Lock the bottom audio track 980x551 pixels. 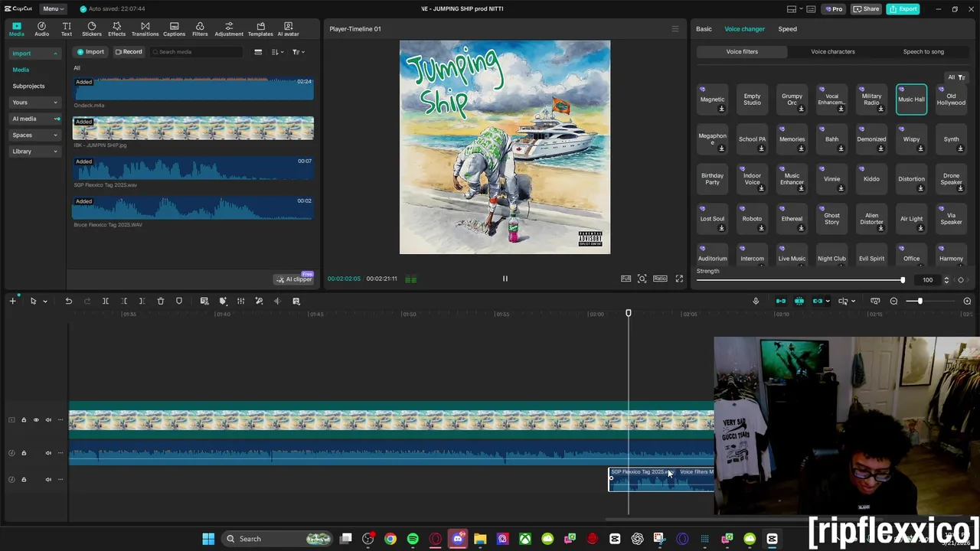pyautogui.click(x=24, y=479)
